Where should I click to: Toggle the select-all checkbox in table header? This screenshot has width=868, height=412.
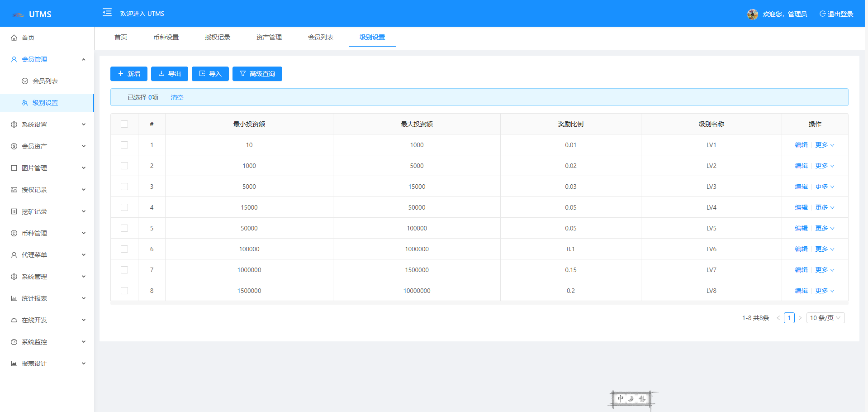click(x=124, y=124)
